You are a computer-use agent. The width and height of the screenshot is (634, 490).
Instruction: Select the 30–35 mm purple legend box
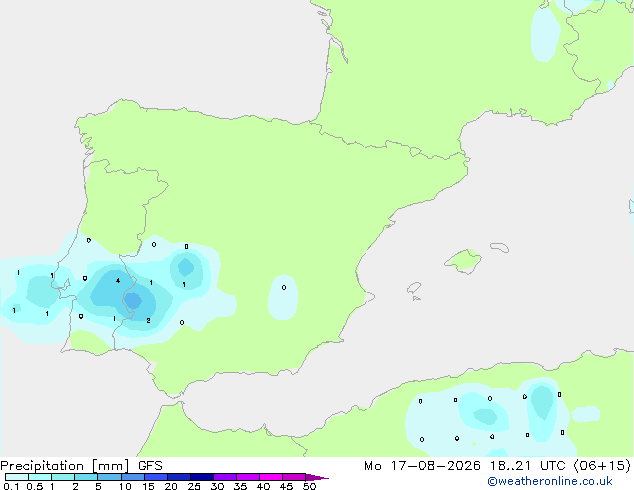pyautogui.click(x=225, y=477)
